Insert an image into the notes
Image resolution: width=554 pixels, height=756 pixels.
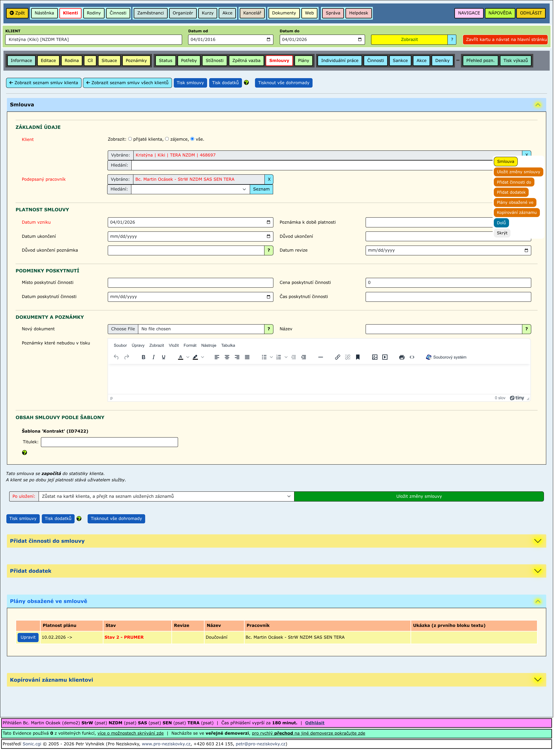tap(375, 357)
